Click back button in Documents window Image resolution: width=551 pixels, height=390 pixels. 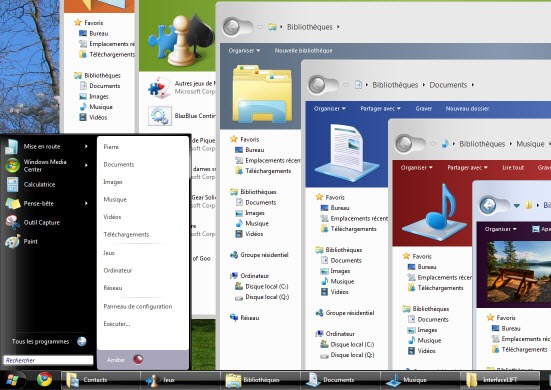pyautogui.click(x=317, y=85)
